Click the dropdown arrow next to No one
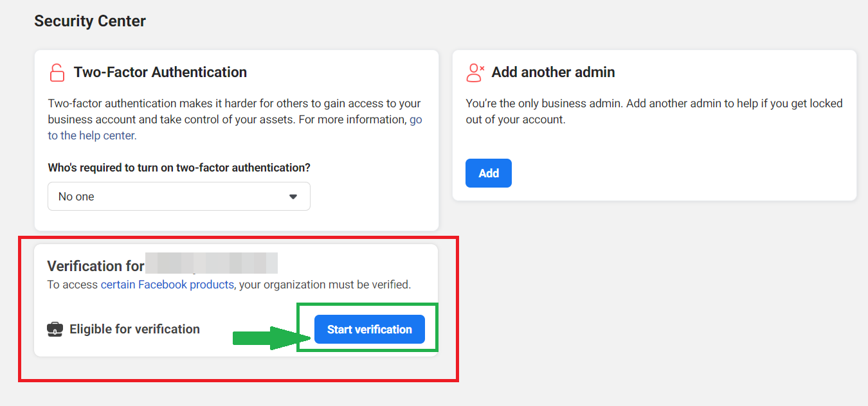Screen dimensions: 868x406 click(293, 197)
